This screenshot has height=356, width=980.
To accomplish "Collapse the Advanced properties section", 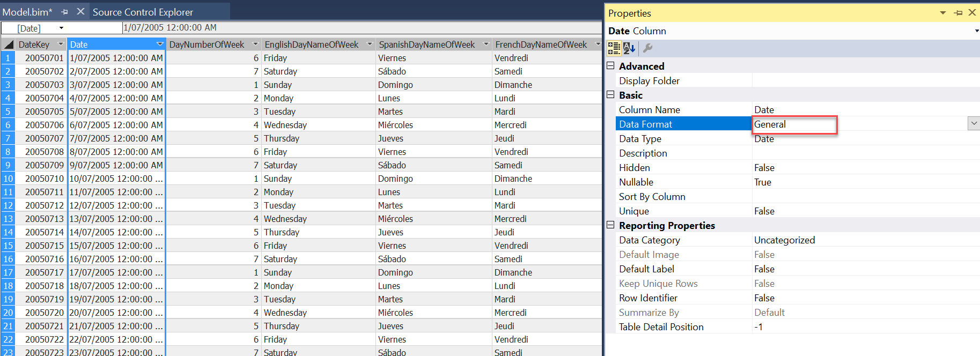I will (610, 65).
